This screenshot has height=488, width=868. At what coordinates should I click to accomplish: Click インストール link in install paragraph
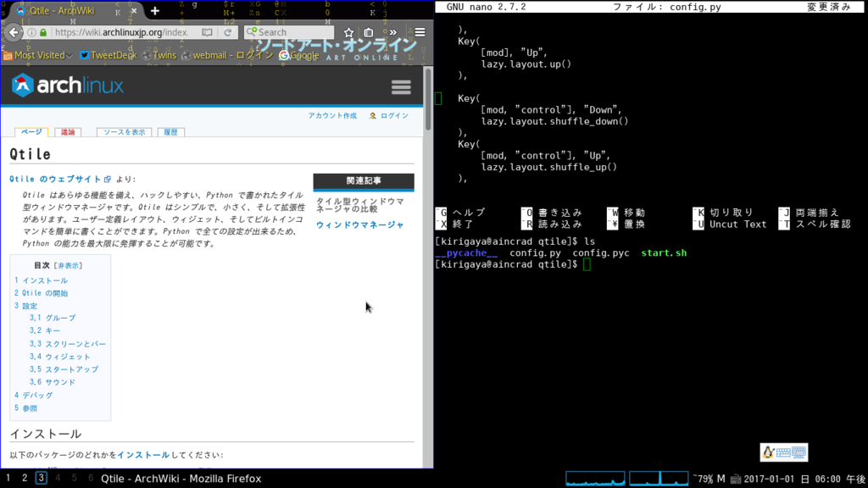coord(142,455)
